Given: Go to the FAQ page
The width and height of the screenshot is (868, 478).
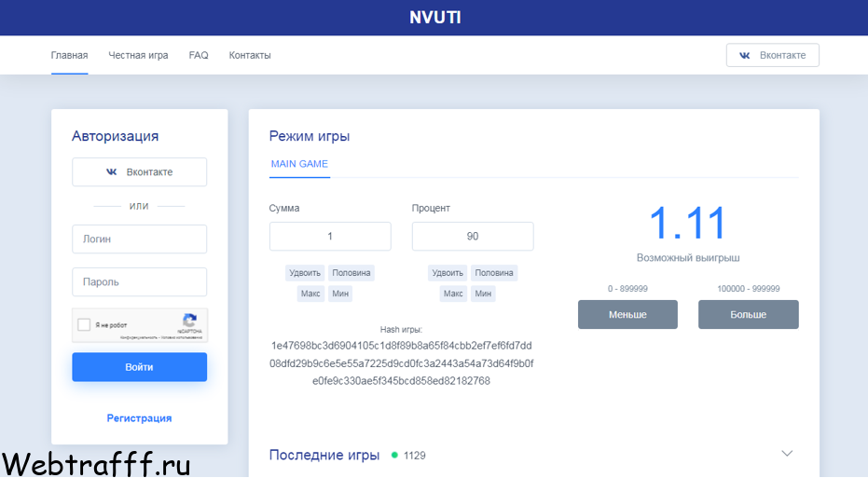Looking at the screenshot, I should pos(199,55).
